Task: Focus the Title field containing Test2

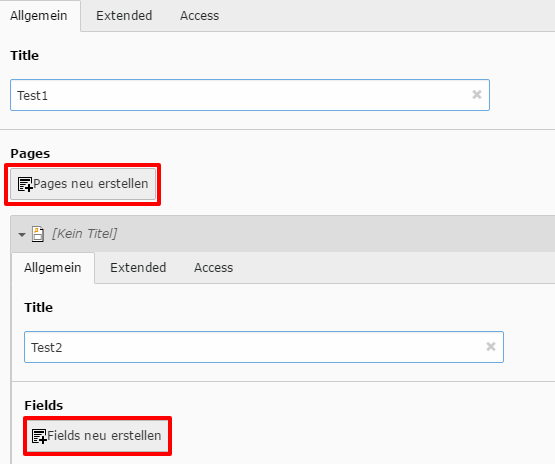Action: 264,347
